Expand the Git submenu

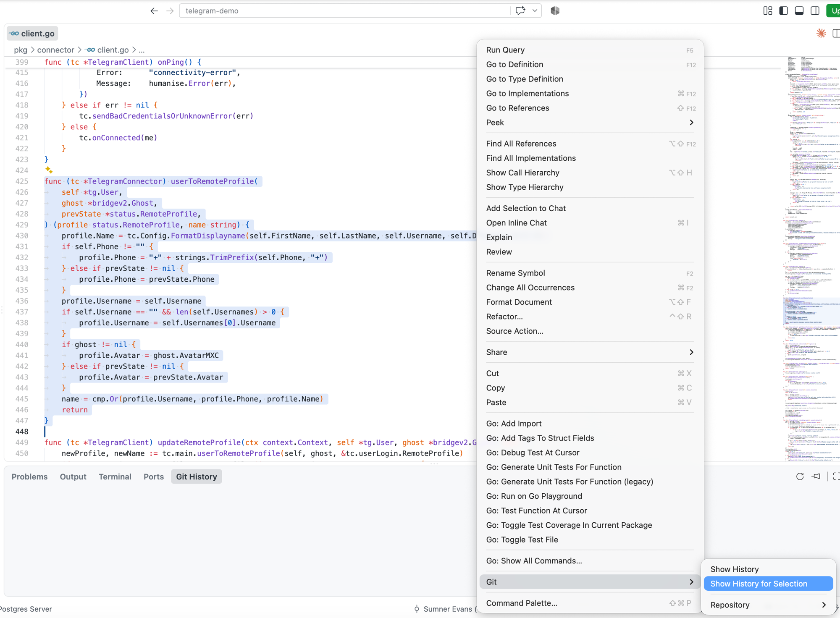(590, 582)
